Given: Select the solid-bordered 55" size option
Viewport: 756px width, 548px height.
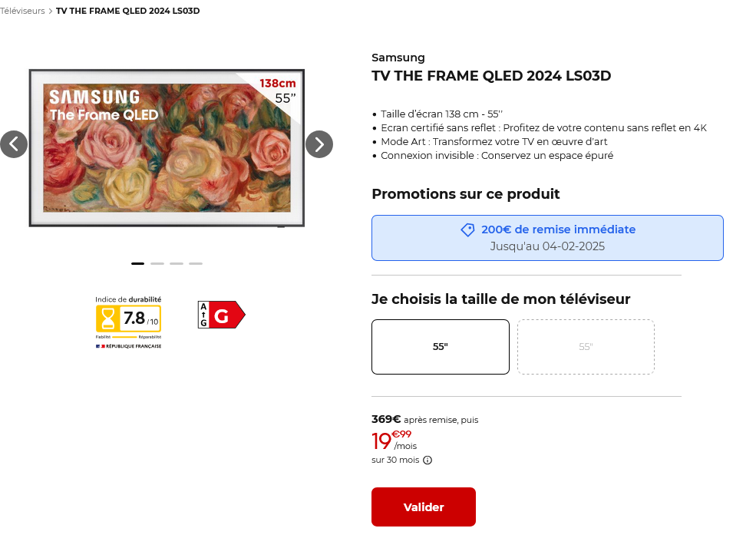Looking at the screenshot, I should [441, 347].
